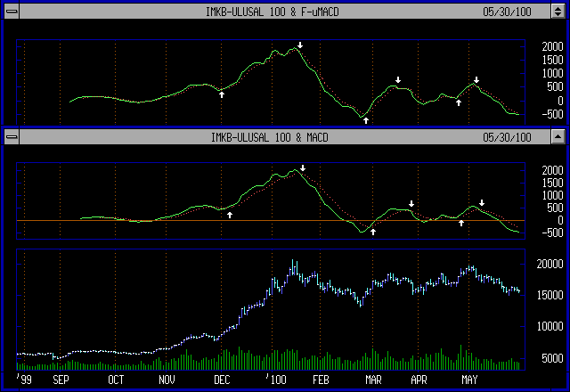Click the MAR label on the time axis
Viewport: 570px width, 392px height.
[x=372, y=380]
